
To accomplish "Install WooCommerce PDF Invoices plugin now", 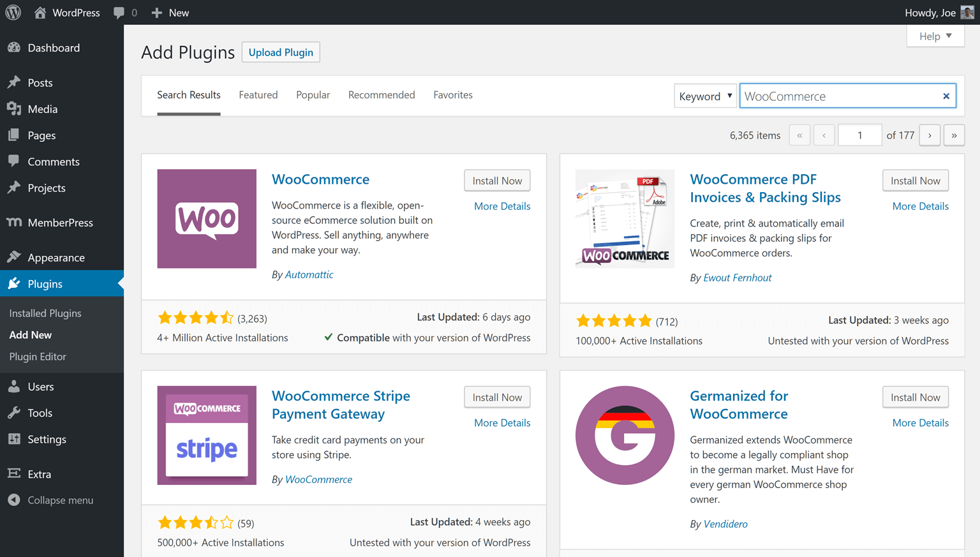I will point(915,181).
